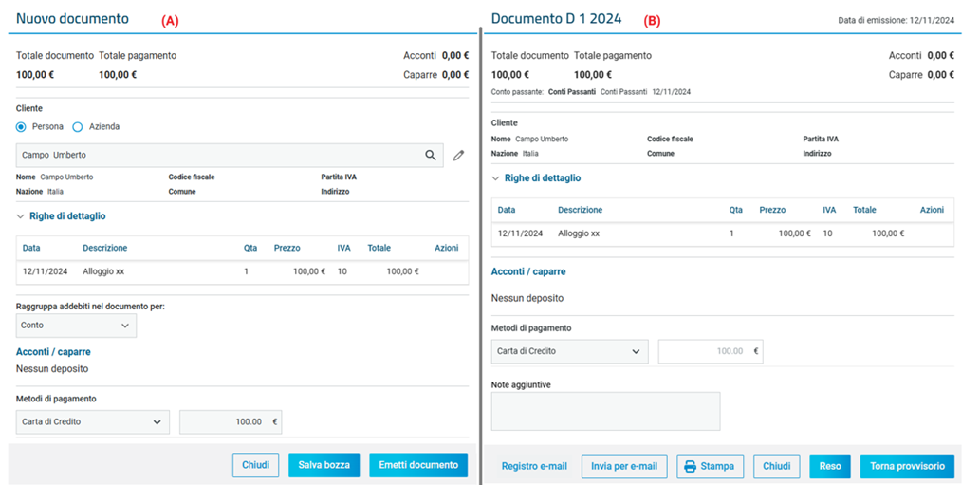Screen dimensions: 980x485
Task: Click Acconti / caparre heading in Documento D 1 2024
Action: pyautogui.click(x=528, y=271)
